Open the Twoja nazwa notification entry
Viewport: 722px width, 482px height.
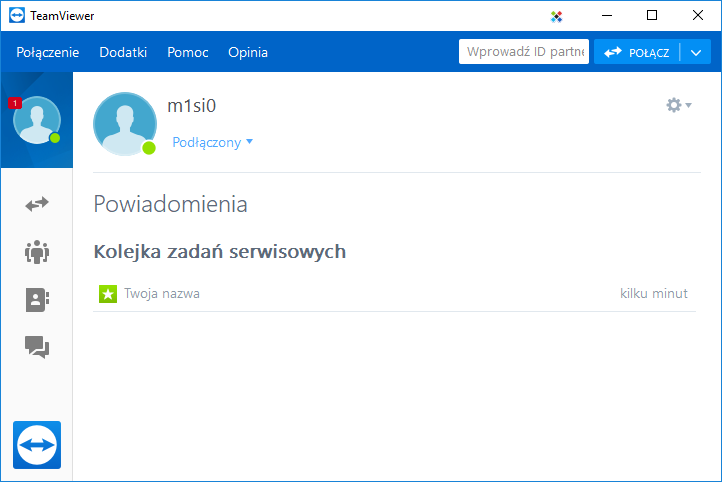point(162,294)
